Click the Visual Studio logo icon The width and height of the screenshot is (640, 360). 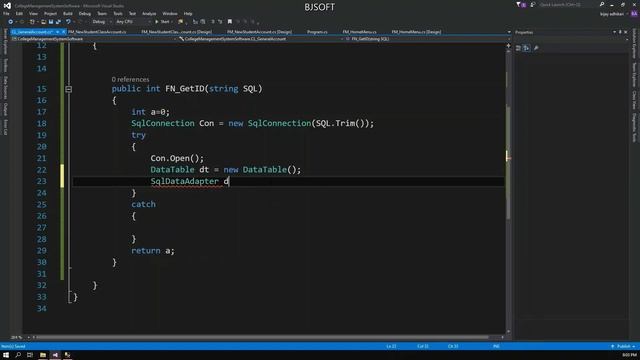click(7, 6)
